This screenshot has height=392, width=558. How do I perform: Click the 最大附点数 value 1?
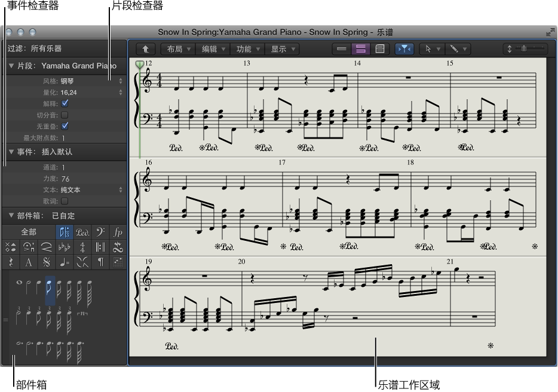click(x=63, y=138)
